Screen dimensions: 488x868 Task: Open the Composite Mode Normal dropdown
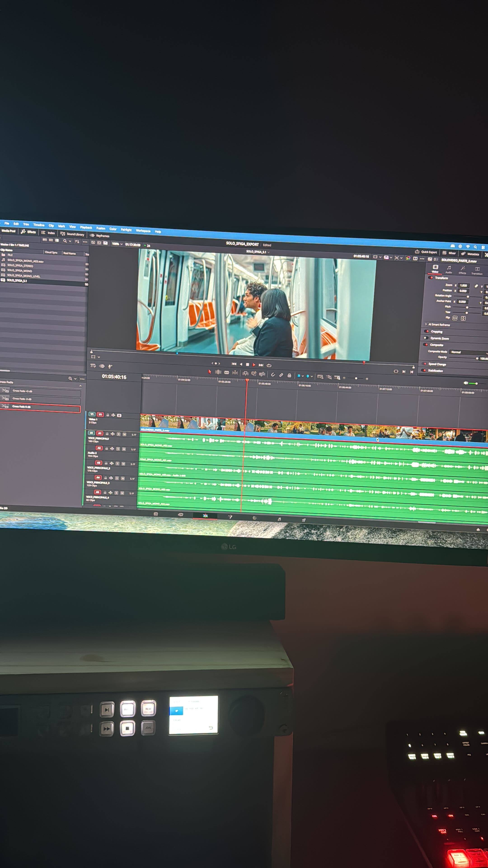[x=469, y=352]
